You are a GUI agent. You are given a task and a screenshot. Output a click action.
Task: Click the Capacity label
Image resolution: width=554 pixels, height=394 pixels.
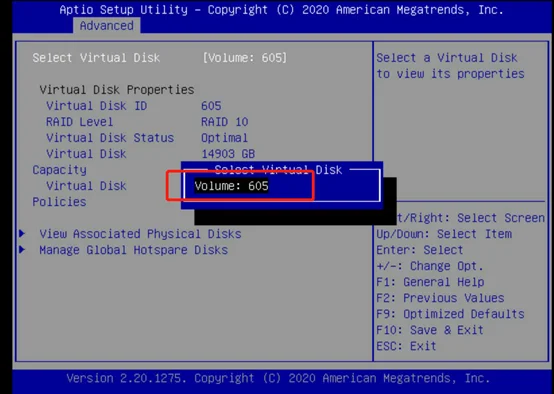pos(59,170)
